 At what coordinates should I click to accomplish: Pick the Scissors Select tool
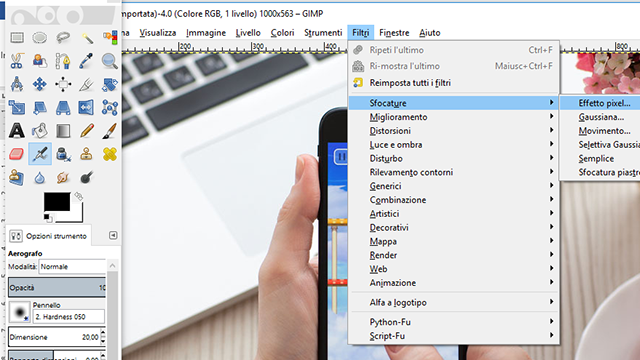17,61
